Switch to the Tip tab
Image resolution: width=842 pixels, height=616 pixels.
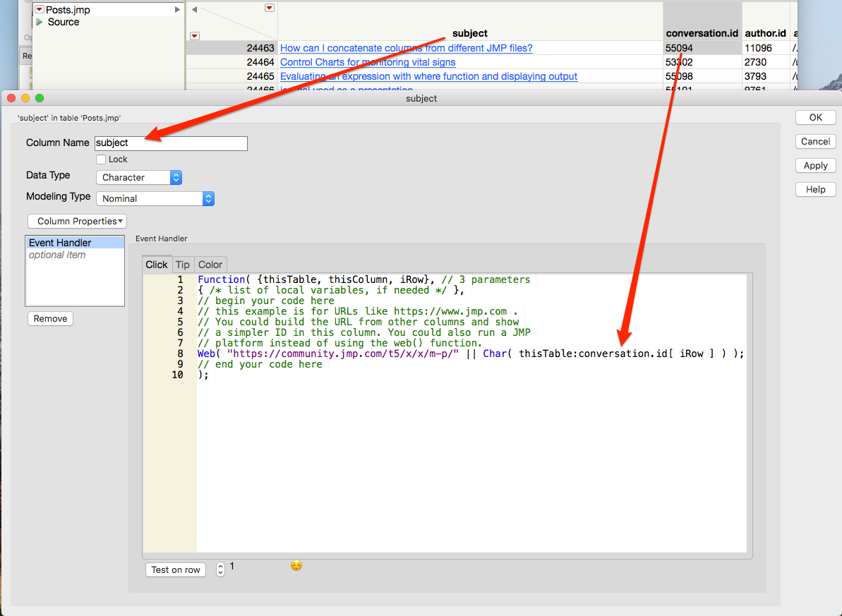click(182, 265)
